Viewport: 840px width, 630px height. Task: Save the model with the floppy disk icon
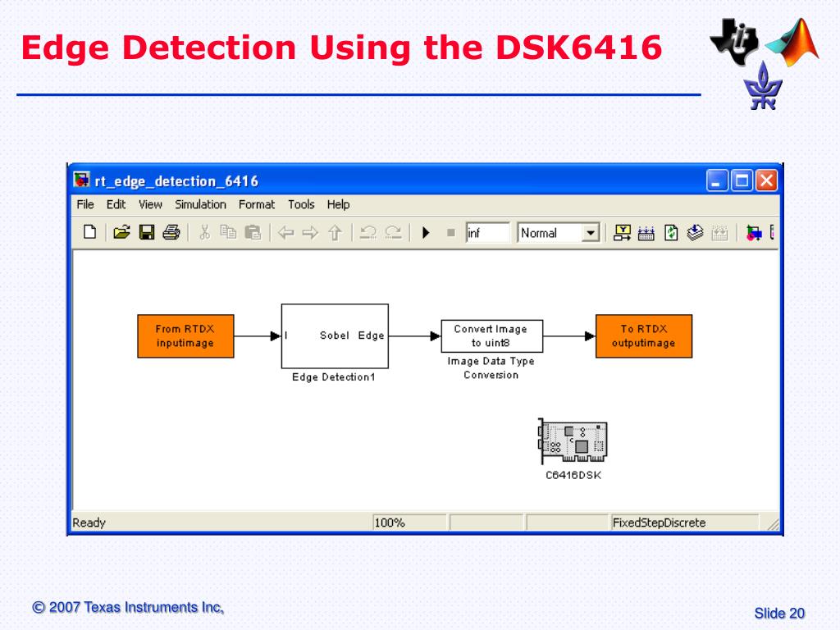[147, 232]
